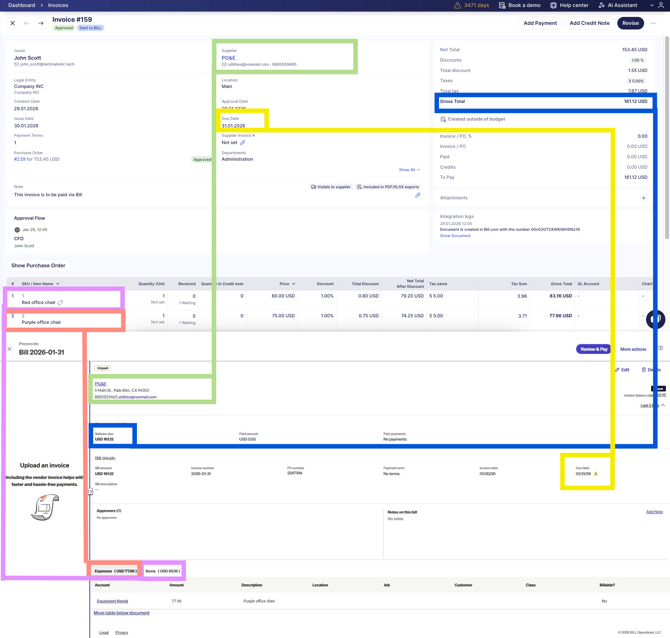670x638 pixels.
Task: Collapse the Last 5 bills chevron
Action: [x=663, y=405]
